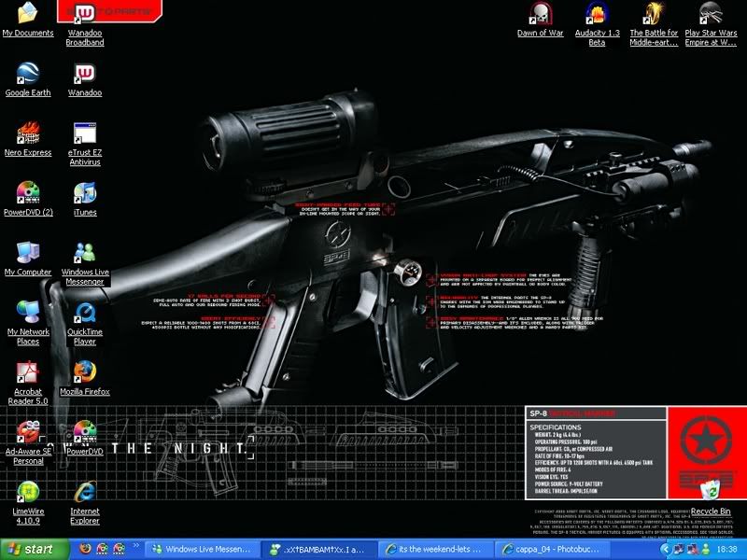Launch Nero Express from the desktop
The height and width of the screenshot is (560, 747).
coord(28,140)
